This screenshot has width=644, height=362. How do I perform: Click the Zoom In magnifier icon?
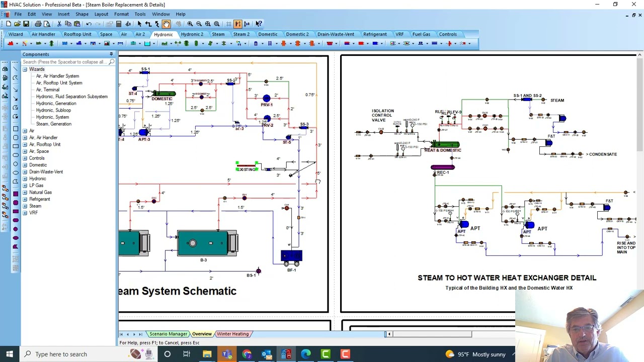[x=190, y=24]
